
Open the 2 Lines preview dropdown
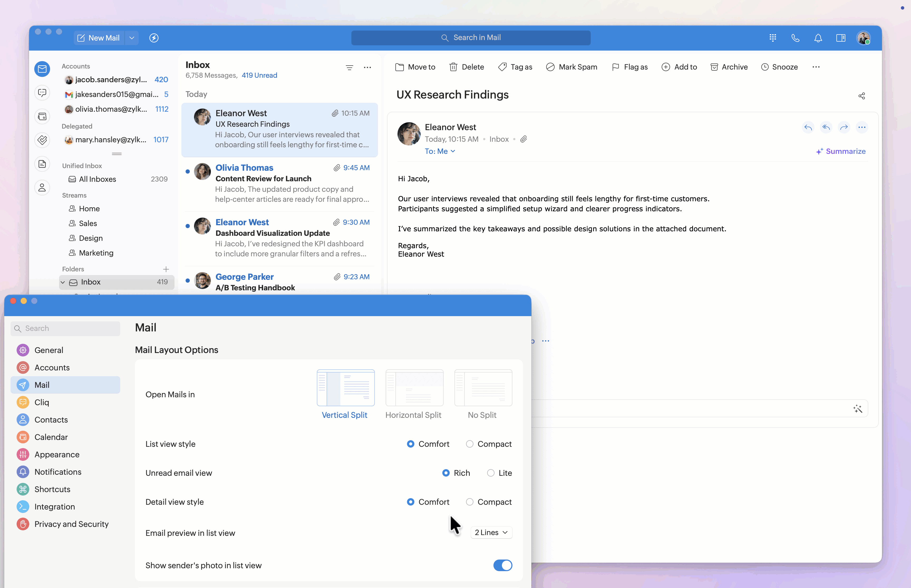491,533
